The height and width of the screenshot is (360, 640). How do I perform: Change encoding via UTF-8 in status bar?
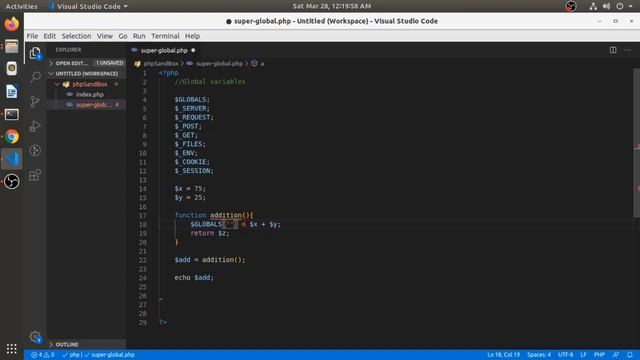(565, 355)
